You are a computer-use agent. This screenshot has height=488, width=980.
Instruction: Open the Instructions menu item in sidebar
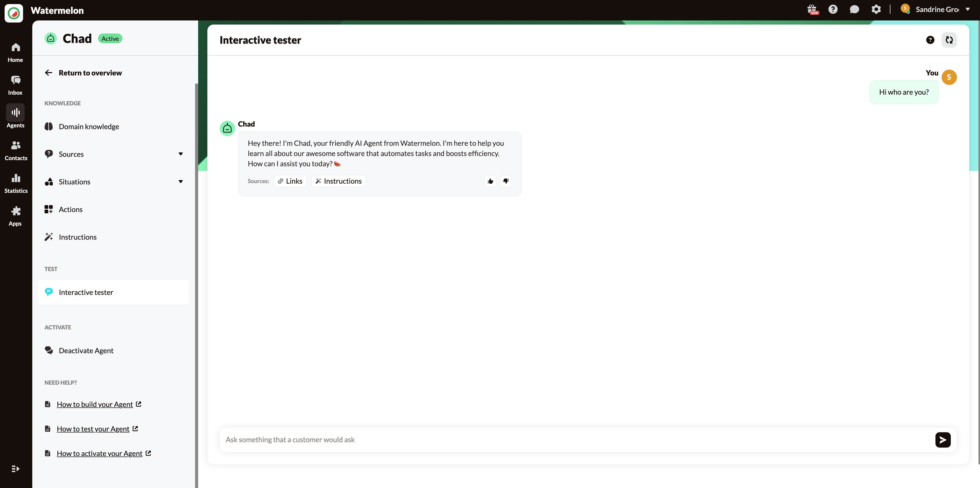pos(113,237)
